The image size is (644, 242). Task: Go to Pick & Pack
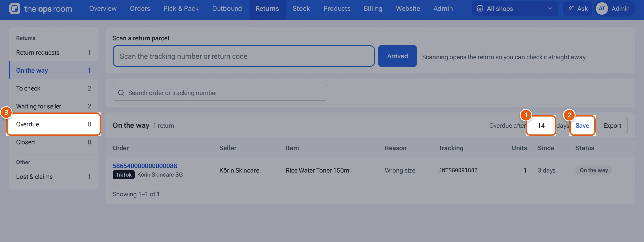181,9
